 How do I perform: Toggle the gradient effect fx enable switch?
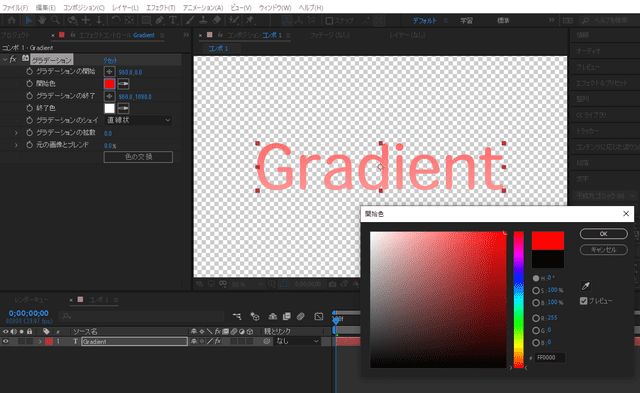click(x=13, y=60)
